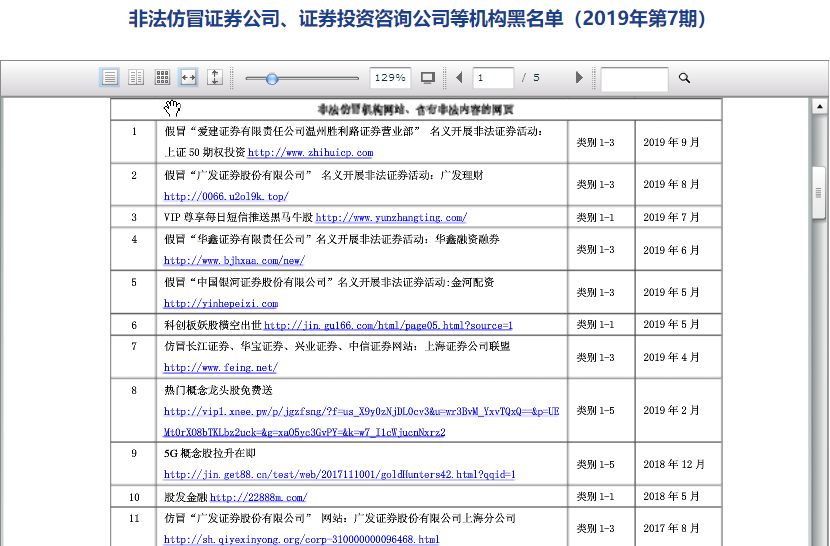Enter fullscreen display mode icon
Image resolution: width=830 pixels, height=546 pixels.
tap(428, 78)
